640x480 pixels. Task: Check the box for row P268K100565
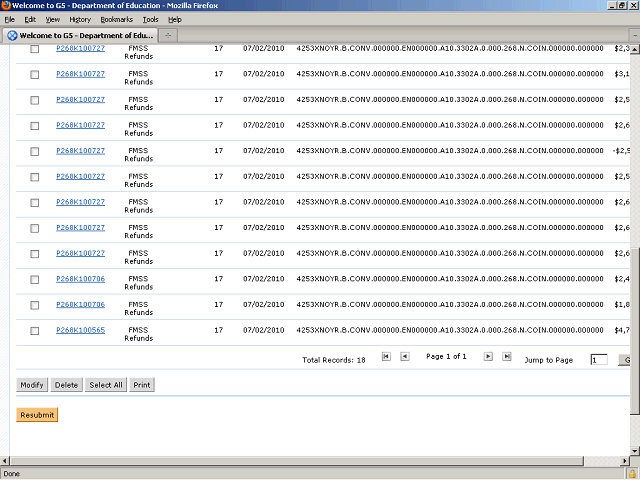point(35,330)
